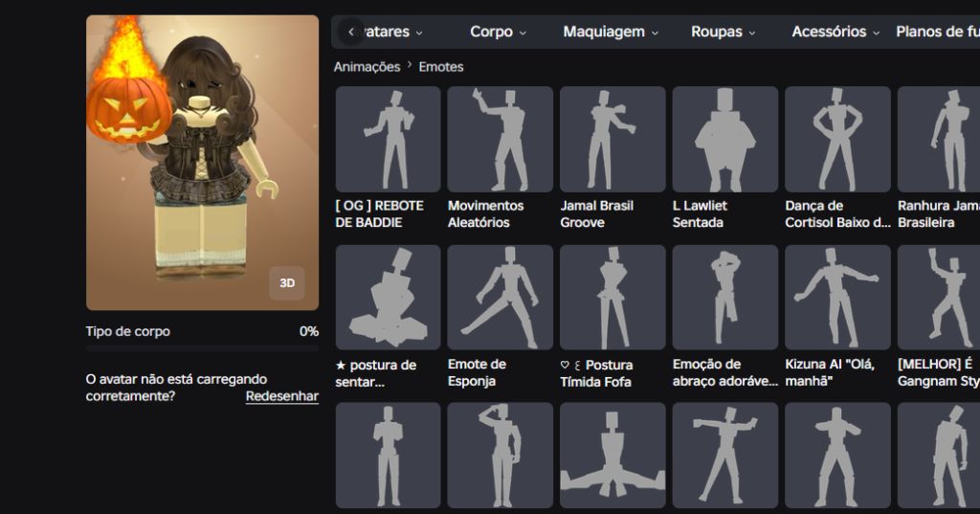
Task: Click the [ OG ] REBOTE DE BADDIE label
Action: 379,213
